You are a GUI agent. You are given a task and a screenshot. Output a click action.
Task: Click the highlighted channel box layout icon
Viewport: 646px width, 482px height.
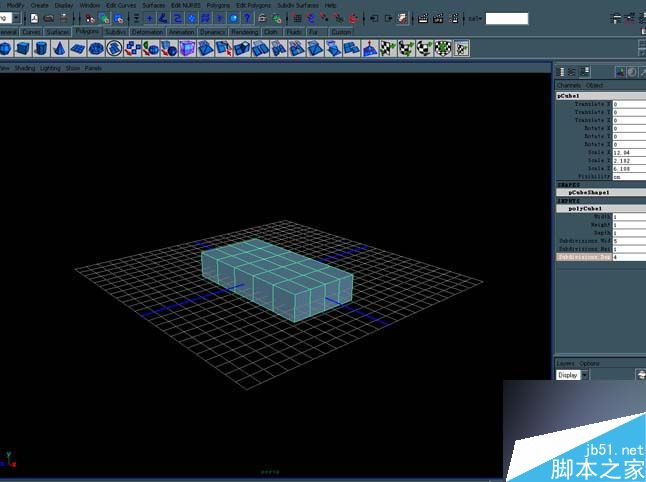[585, 72]
